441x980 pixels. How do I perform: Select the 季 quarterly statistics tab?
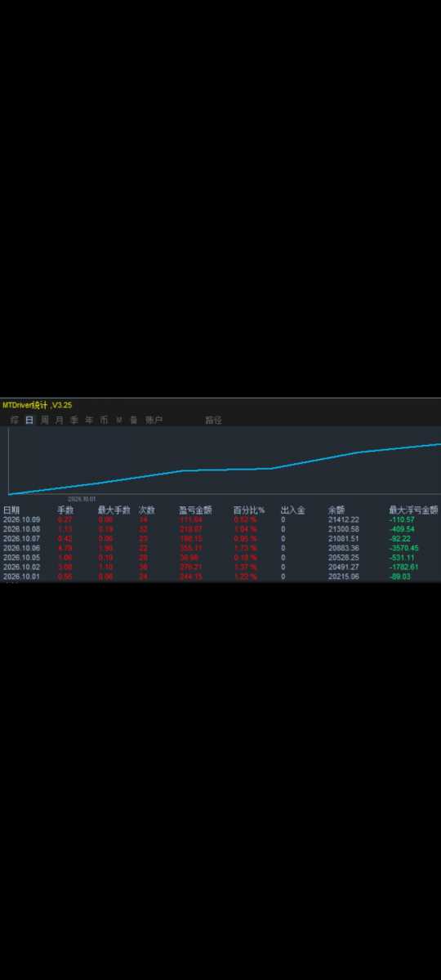pyautogui.click(x=73, y=420)
